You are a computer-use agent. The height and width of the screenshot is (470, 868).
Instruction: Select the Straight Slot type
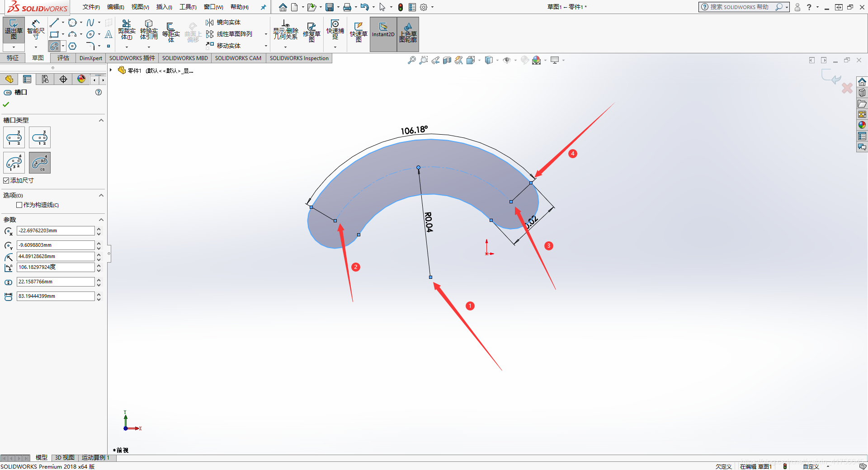pos(14,138)
